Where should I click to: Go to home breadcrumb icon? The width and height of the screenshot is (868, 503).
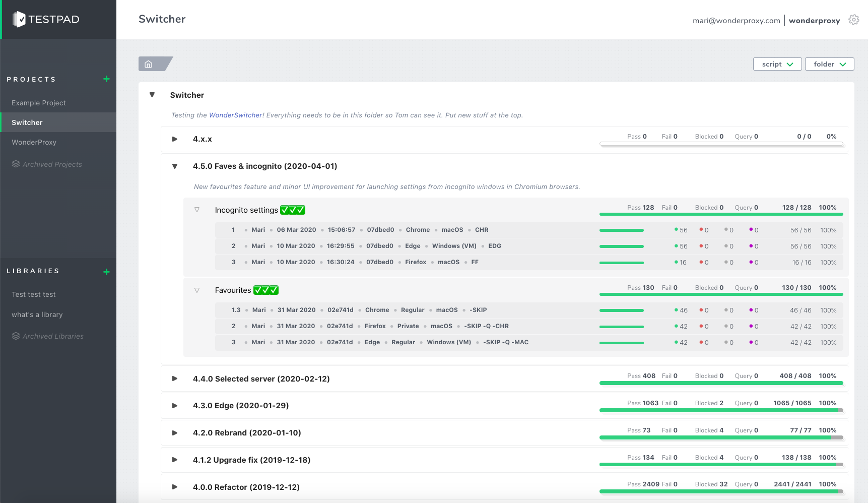[148, 64]
